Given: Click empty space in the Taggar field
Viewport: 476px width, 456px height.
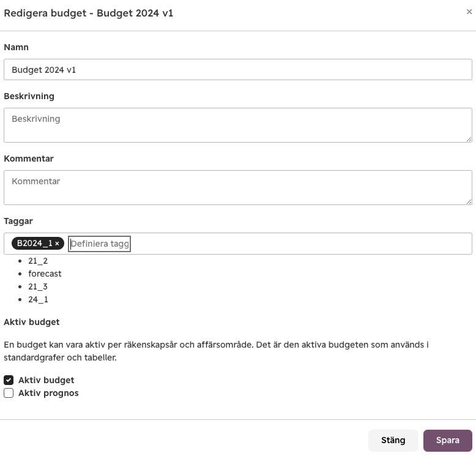Looking at the screenshot, I should click(300, 244).
